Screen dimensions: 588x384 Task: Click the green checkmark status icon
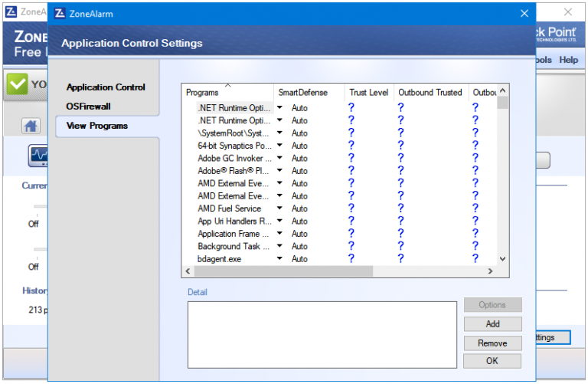coord(18,84)
